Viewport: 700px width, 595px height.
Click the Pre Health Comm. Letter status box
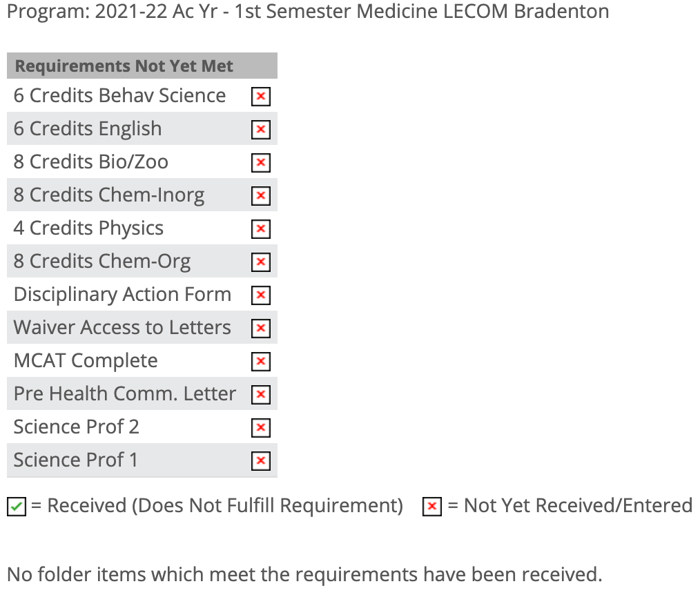tap(260, 395)
